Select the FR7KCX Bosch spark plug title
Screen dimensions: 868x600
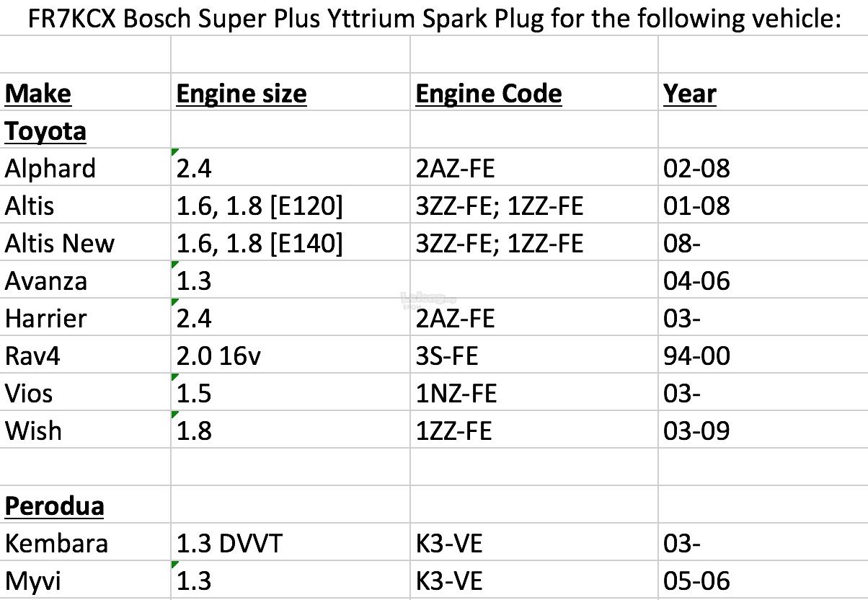434,18
